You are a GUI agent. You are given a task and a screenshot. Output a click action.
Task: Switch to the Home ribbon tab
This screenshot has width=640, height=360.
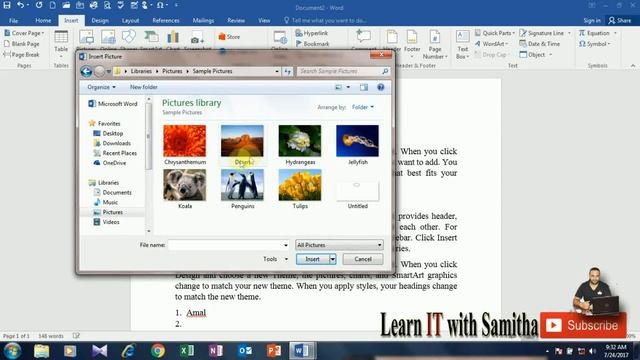(43, 20)
